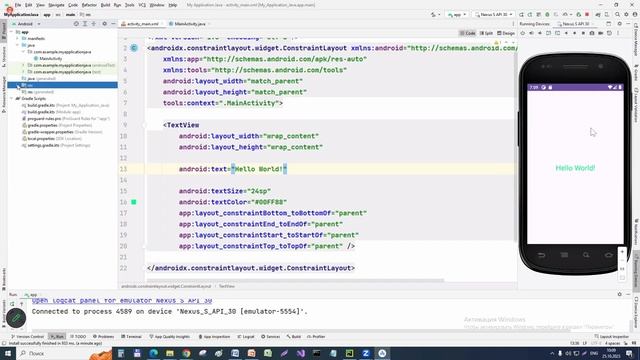Click Attach Debugger to Android Process icon

(578, 15)
